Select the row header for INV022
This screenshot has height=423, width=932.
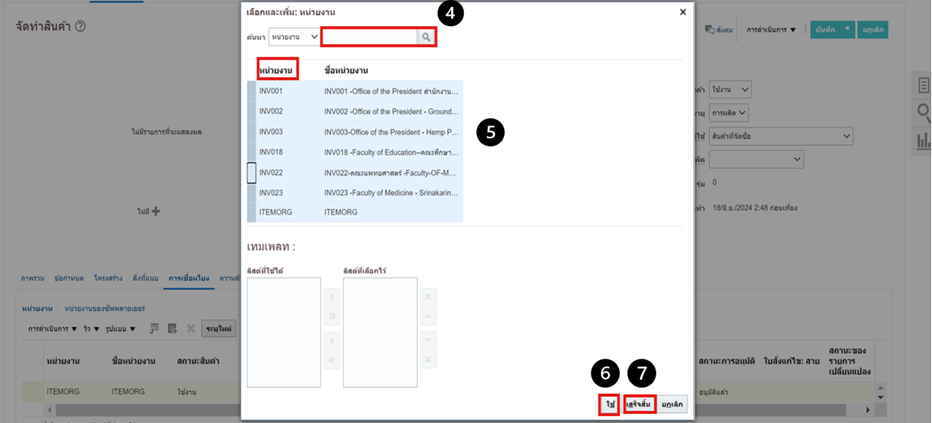[x=252, y=173]
